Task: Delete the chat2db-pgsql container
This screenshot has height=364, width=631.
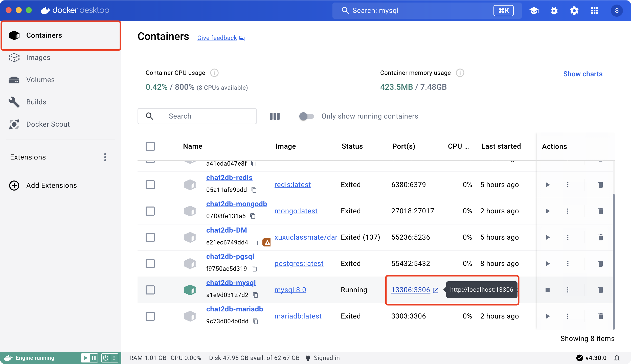Action: click(x=601, y=264)
